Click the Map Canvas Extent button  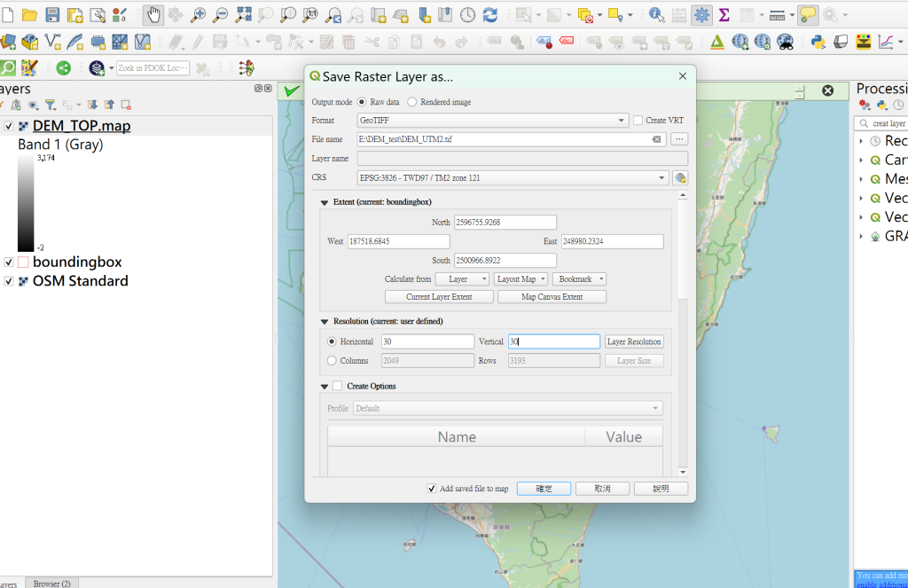click(x=552, y=296)
